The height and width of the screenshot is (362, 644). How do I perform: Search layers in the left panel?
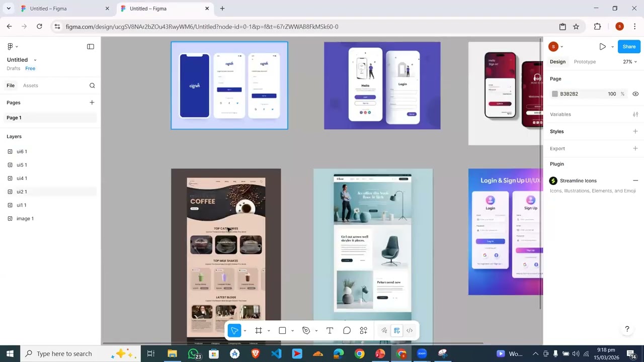pos(92,85)
